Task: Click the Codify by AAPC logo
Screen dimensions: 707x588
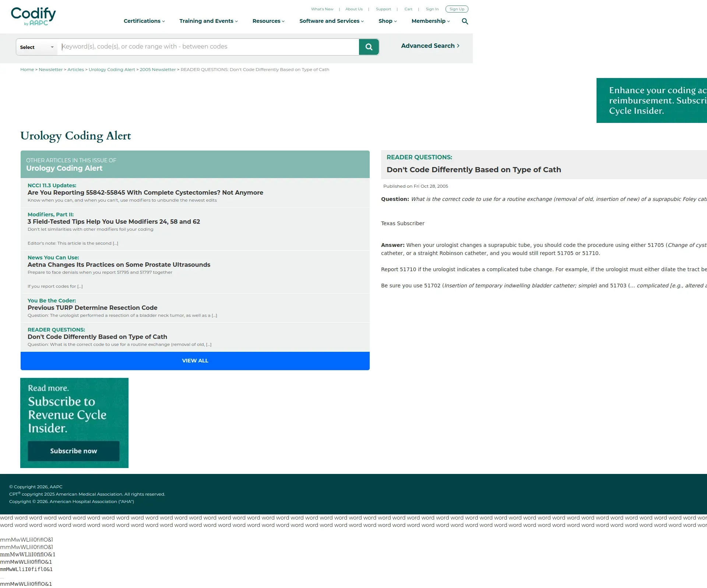Action: point(33,17)
